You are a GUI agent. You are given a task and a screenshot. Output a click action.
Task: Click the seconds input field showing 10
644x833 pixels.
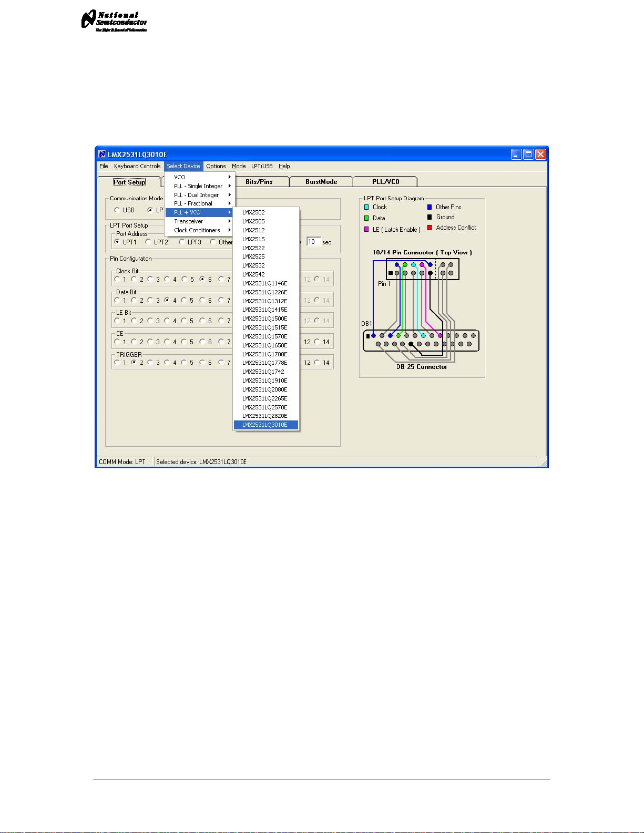(x=314, y=242)
